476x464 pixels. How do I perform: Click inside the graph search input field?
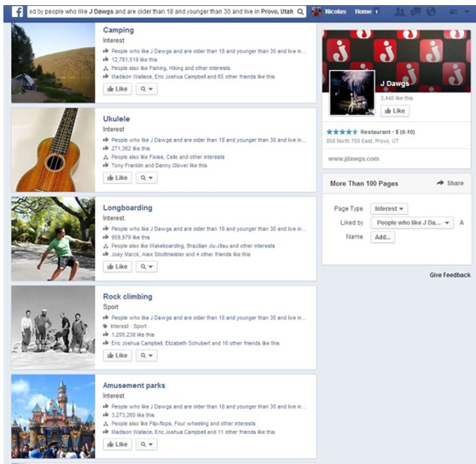pos(161,12)
